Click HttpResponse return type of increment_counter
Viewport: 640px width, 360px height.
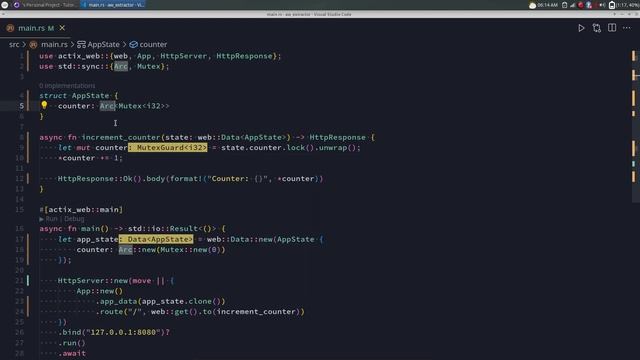click(338, 137)
